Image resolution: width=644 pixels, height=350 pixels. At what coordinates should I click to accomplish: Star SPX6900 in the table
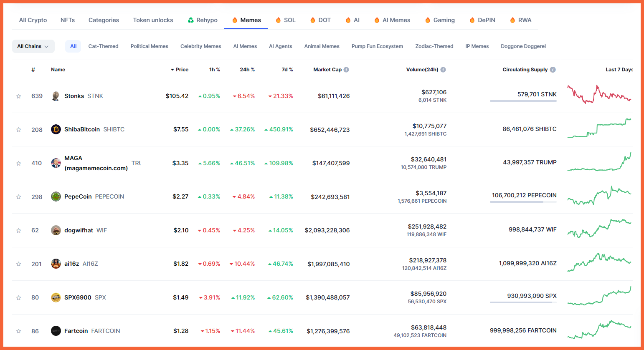click(19, 298)
